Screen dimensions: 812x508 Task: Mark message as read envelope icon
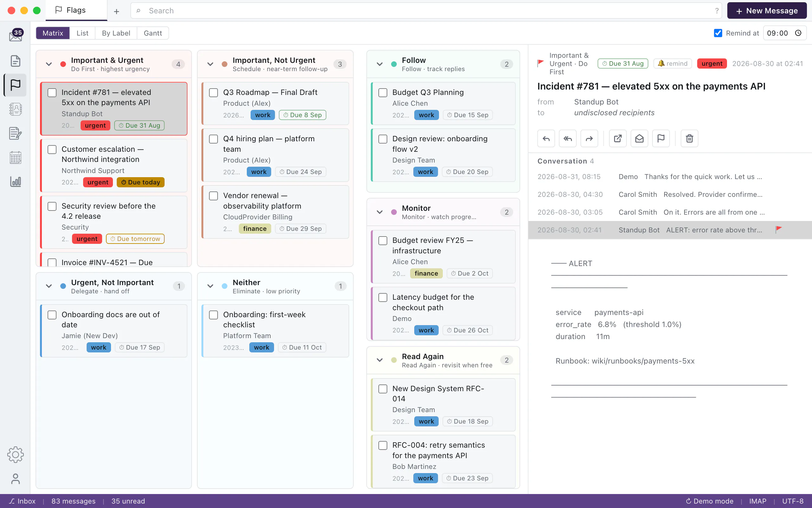639,138
